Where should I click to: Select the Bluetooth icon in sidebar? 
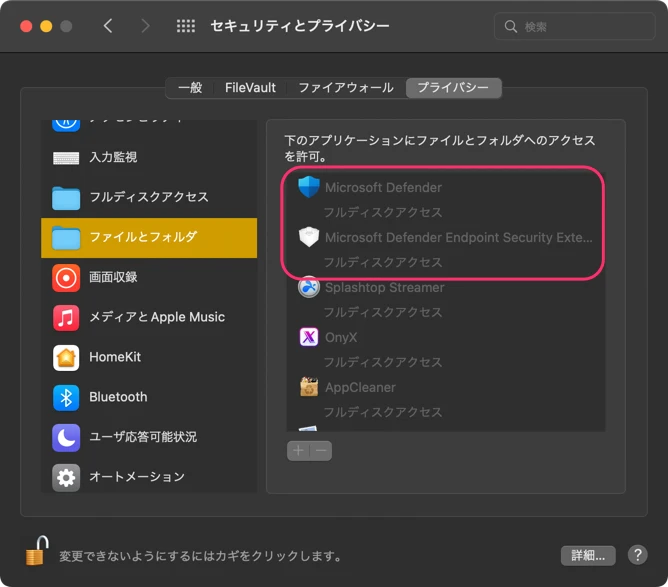[x=66, y=397]
